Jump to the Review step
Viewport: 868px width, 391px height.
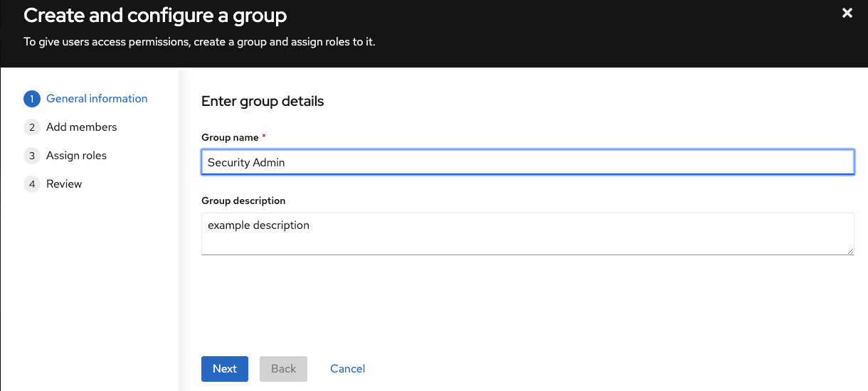pos(64,184)
